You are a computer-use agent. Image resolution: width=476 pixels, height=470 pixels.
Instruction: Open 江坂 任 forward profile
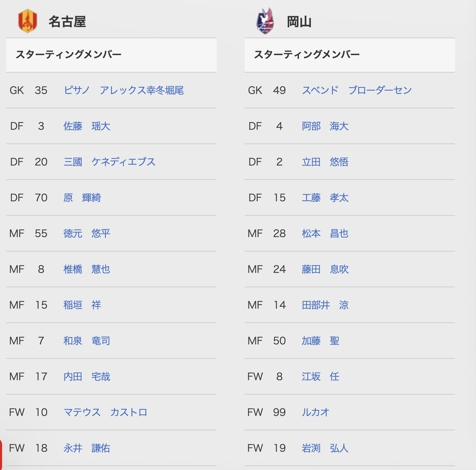point(320,377)
